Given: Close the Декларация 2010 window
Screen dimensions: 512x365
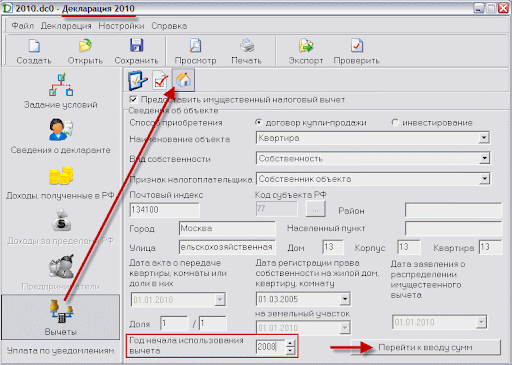Looking at the screenshot, I should (x=503, y=8).
